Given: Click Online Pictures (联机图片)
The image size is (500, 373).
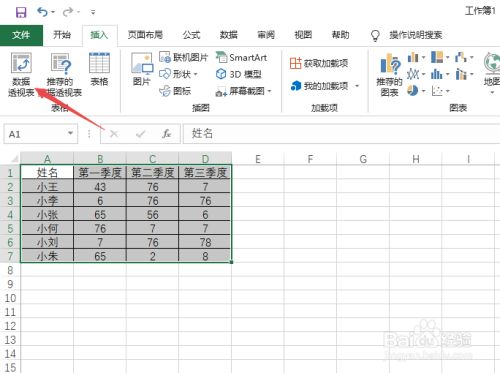Looking at the screenshot, I should [183, 57].
